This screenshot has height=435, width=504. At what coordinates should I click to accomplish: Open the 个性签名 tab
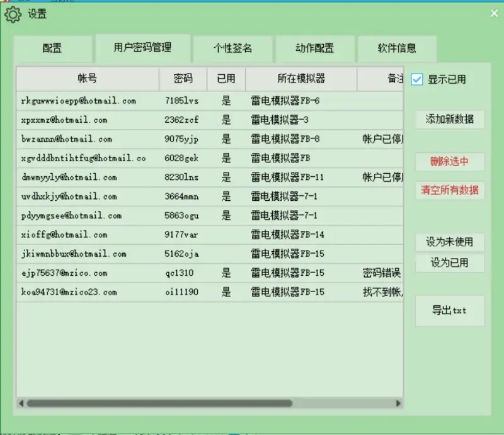click(232, 48)
